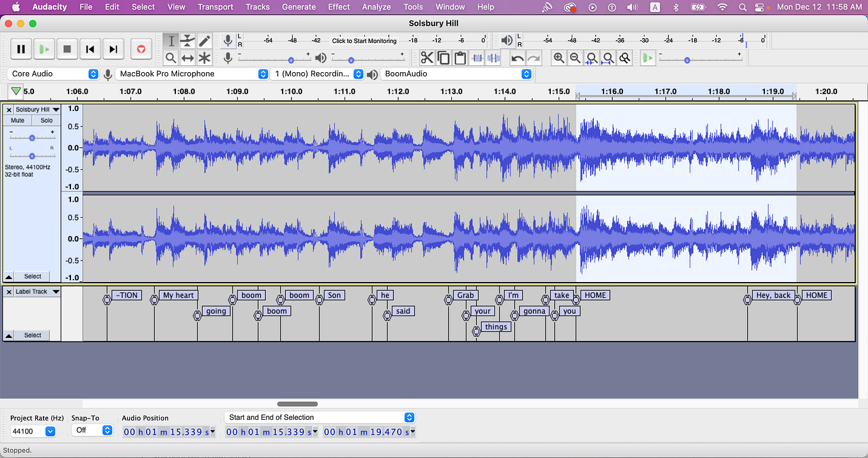
Task: Open the Project Rate 44100 dropdown
Action: coord(33,431)
